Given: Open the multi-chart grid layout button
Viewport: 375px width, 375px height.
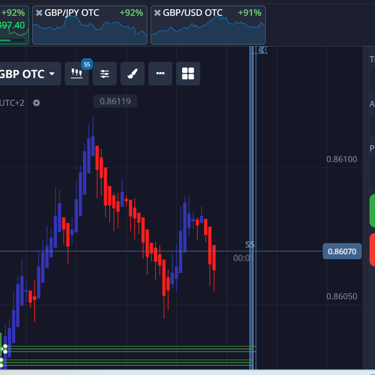Looking at the screenshot, I should [x=188, y=73].
